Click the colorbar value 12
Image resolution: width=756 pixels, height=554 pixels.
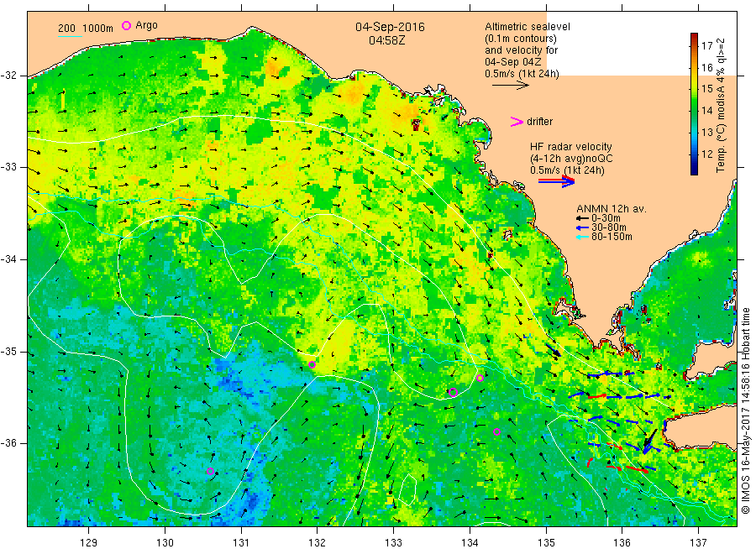pos(706,154)
